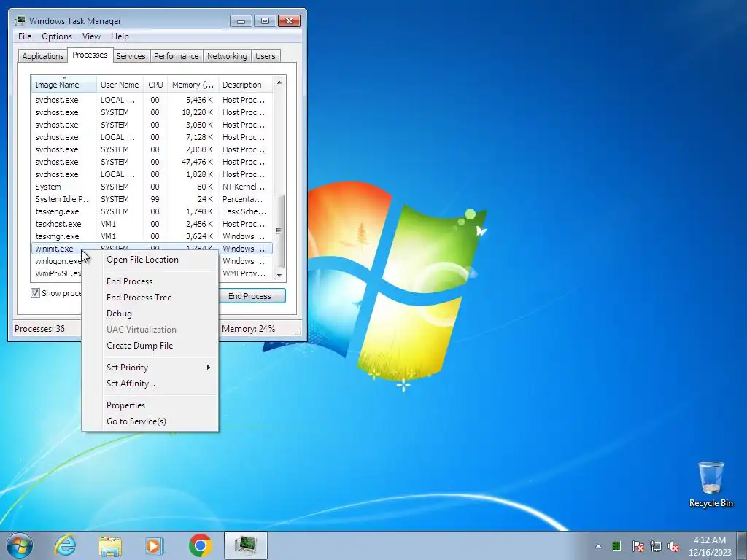Screen dimensions: 747x560
Task: Click Processes: 36 status bar entry
Action: pyautogui.click(x=39, y=329)
